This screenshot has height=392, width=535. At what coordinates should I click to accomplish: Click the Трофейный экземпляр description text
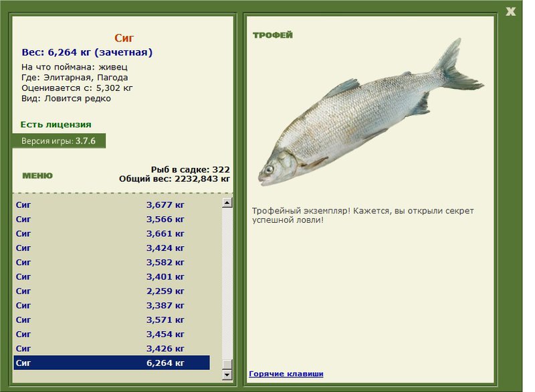(363, 215)
